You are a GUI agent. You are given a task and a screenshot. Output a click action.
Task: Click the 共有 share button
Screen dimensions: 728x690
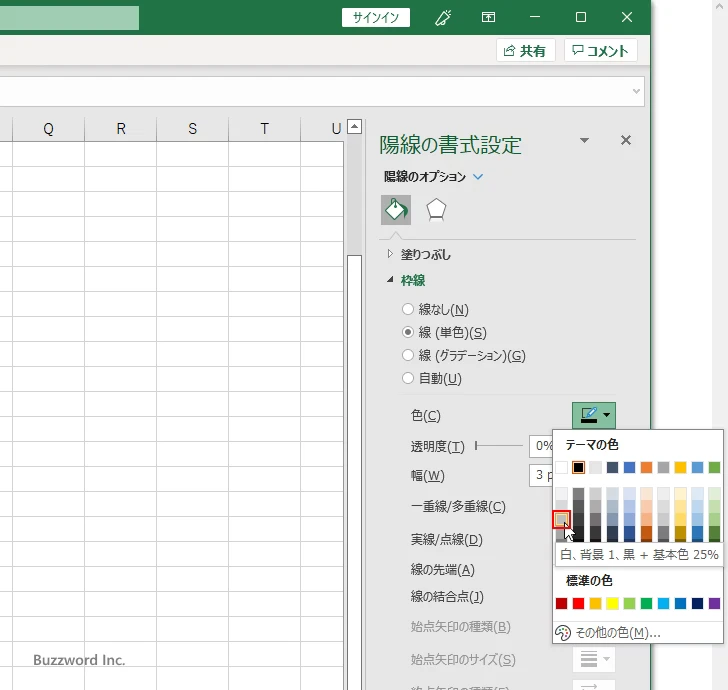pyautogui.click(x=526, y=50)
